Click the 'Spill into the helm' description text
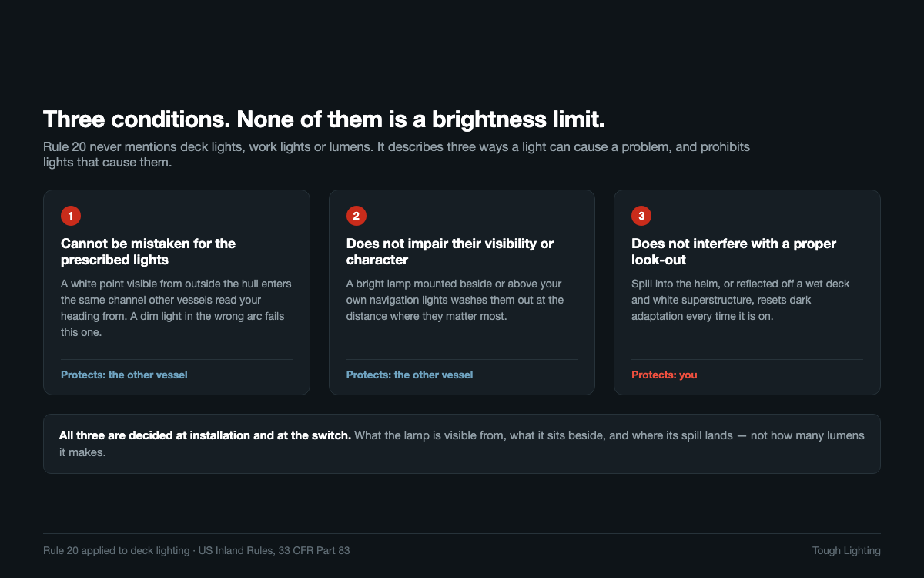The height and width of the screenshot is (578, 924). pos(741,300)
